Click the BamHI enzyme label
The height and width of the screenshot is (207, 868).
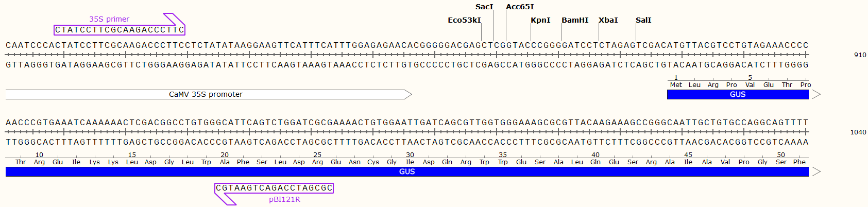pos(575,20)
